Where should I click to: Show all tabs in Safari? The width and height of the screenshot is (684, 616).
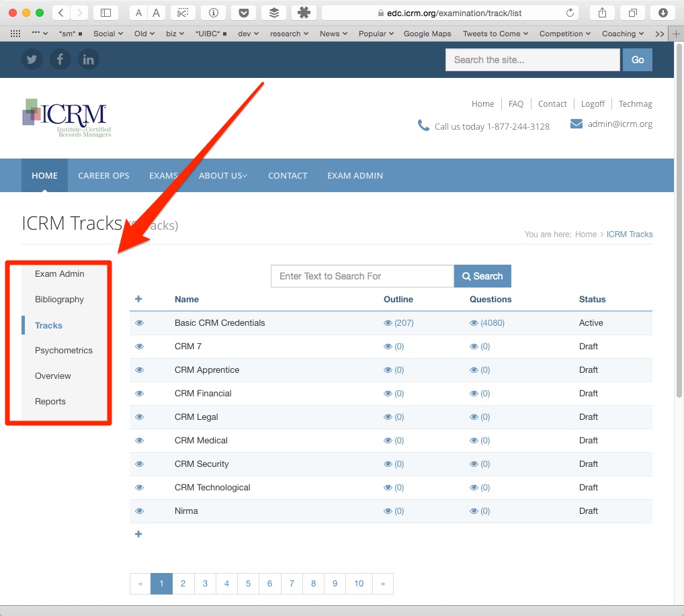632,13
